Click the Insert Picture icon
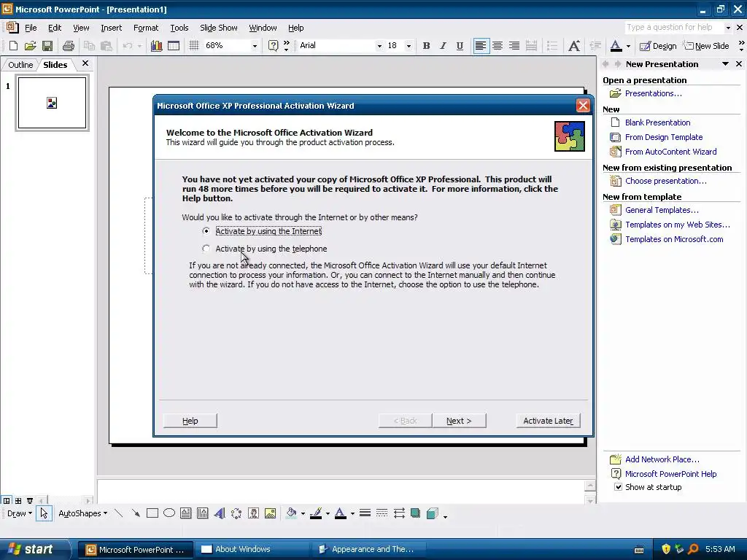Screen dimensions: 747x560 tap(270, 513)
